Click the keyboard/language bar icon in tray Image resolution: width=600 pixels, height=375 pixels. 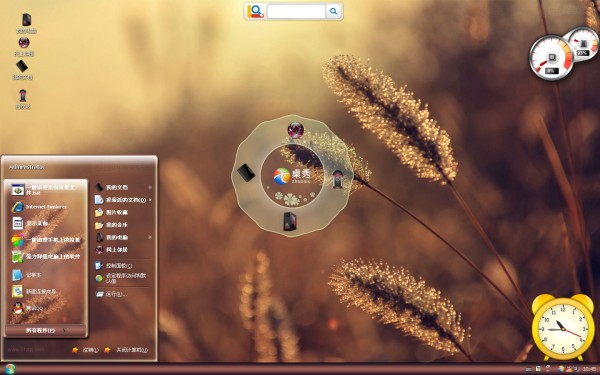click(x=528, y=369)
